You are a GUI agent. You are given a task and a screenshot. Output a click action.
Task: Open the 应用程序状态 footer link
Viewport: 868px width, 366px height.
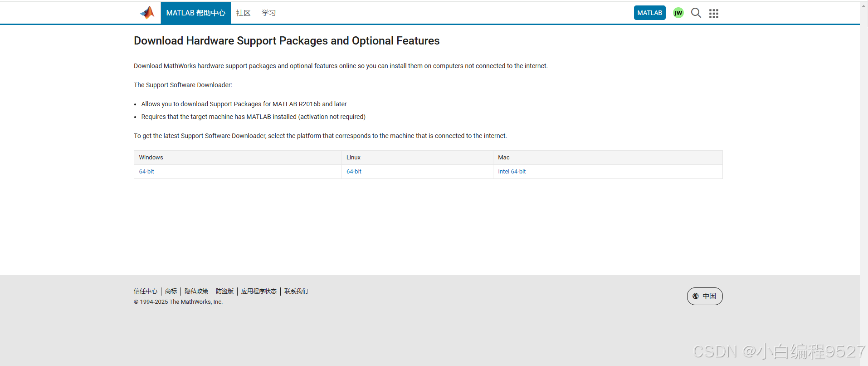tap(259, 291)
